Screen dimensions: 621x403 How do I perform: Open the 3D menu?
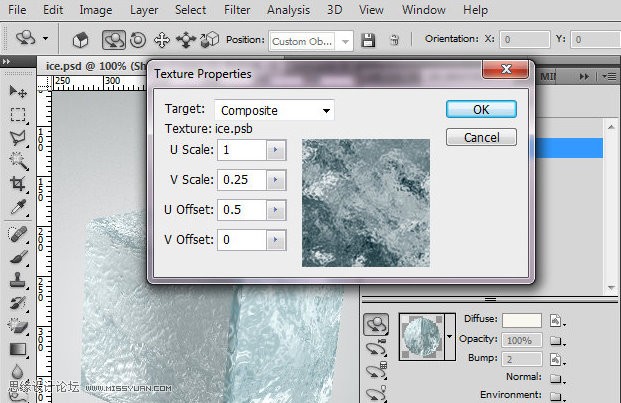pos(334,10)
